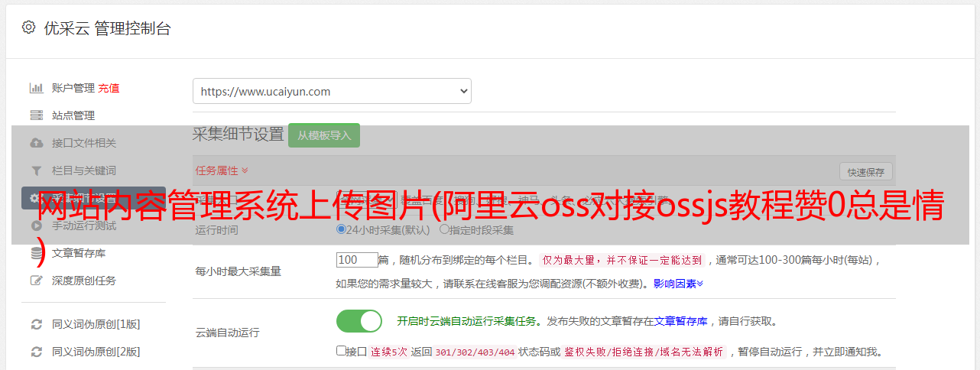This screenshot has width=980, height=370.
Task: Click the green 从模板导入 button
Action: [324, 135]
